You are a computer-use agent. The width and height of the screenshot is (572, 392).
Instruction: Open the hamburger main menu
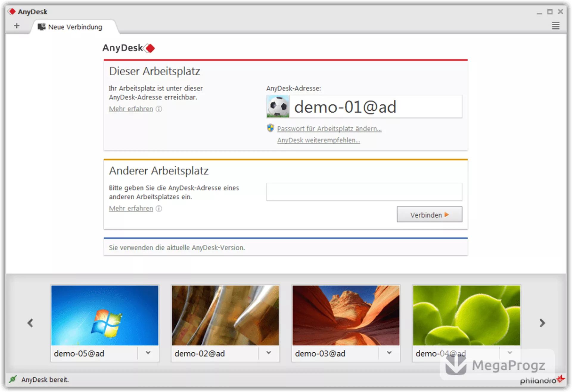555,26
